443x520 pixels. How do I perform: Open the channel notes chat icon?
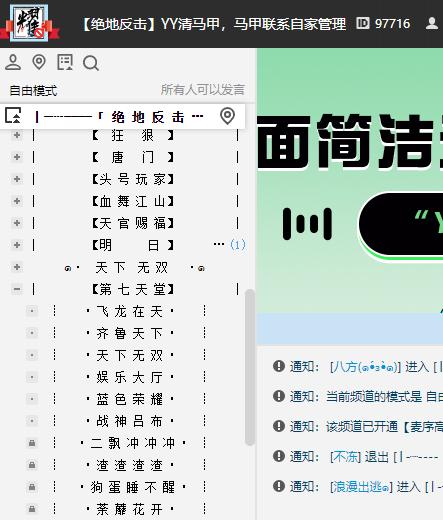[x=65, y=62]
